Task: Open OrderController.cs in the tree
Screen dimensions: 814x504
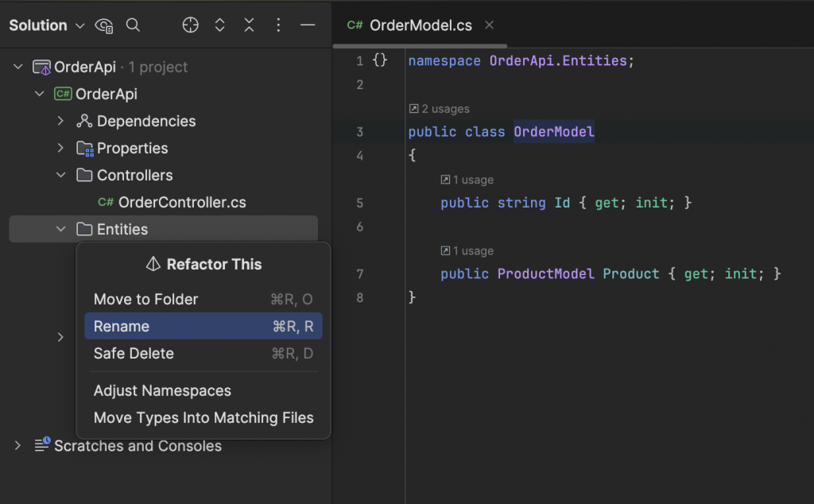Action: (182, 202)
